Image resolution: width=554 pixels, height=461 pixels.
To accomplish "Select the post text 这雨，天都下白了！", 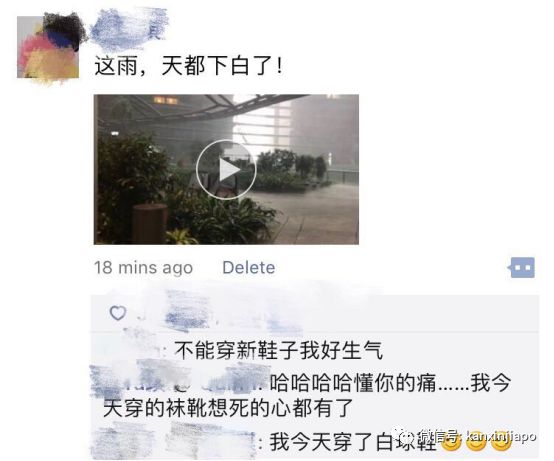I will 189,66.
